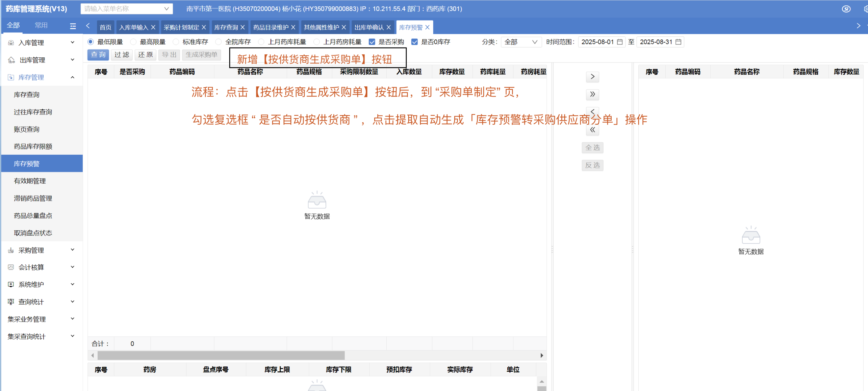The height and width of the screenshot is (391, 868).
Task: Select the 最高限量 radio option
Action: pos(134,42)
